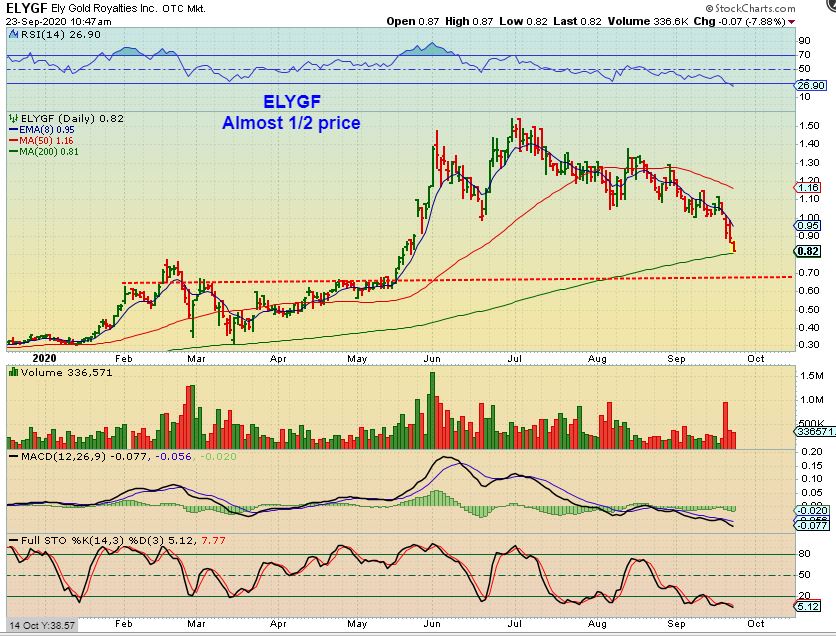Click the 23-Sep-2020 10:47am timestamp

coord(59,21)
